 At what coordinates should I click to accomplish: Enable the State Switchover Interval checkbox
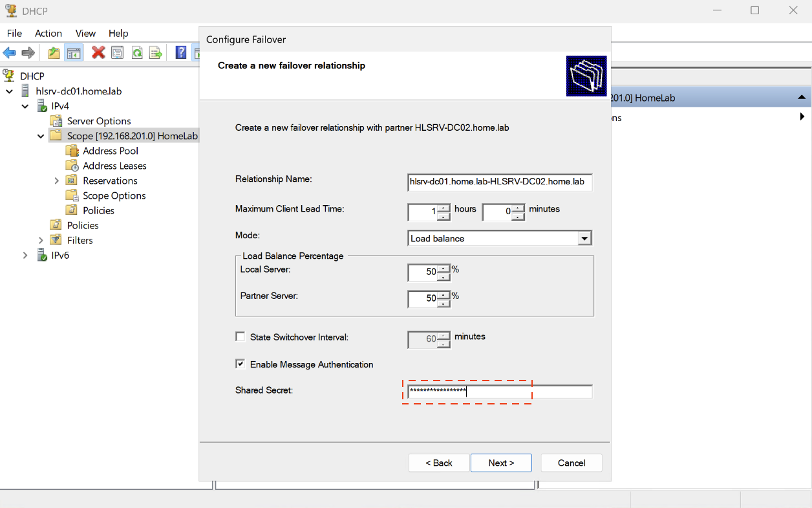coord(240,337)
